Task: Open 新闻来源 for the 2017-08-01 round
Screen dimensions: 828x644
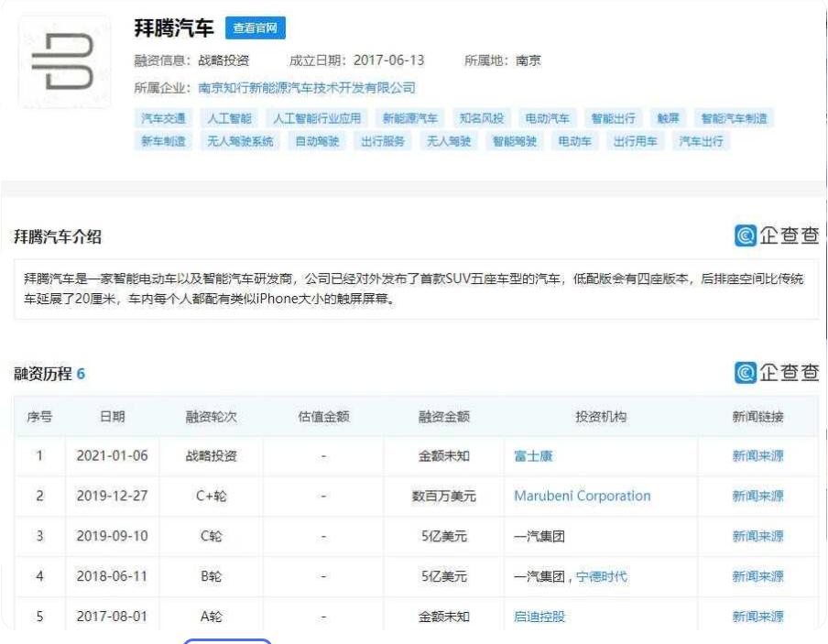Action: pos(757,617)
